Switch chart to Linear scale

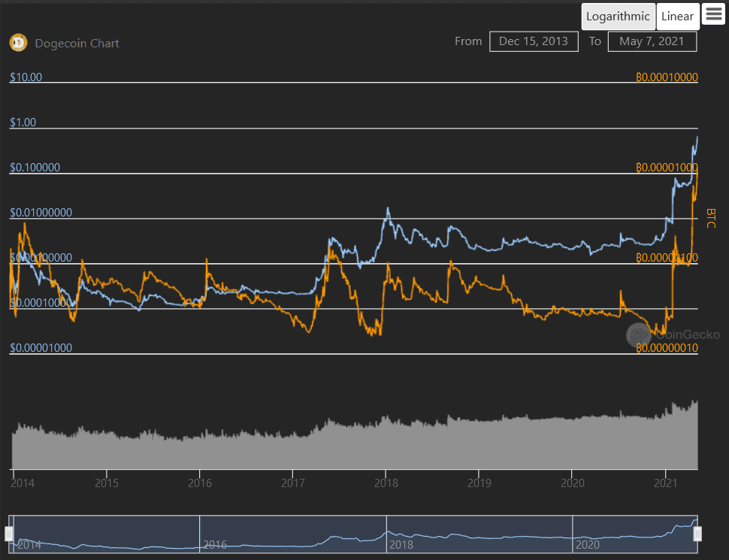pos(677,17)
